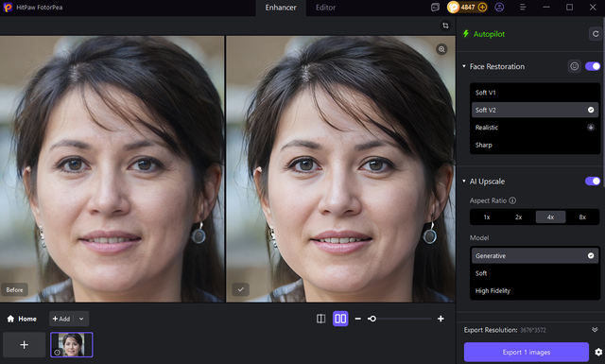Viewport: 605px width, 364px height.
Task: Set upscale ratio to 2x
Action: [519, 217]
